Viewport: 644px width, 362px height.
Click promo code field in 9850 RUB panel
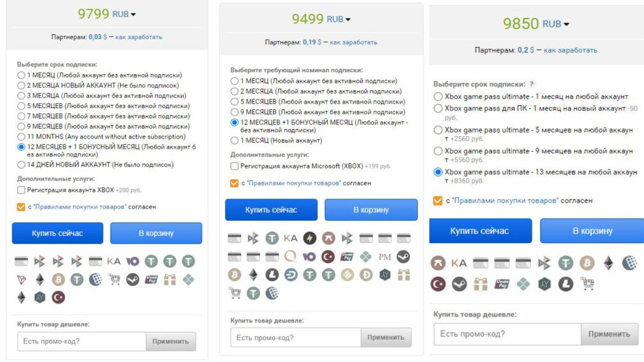(507, 334)
